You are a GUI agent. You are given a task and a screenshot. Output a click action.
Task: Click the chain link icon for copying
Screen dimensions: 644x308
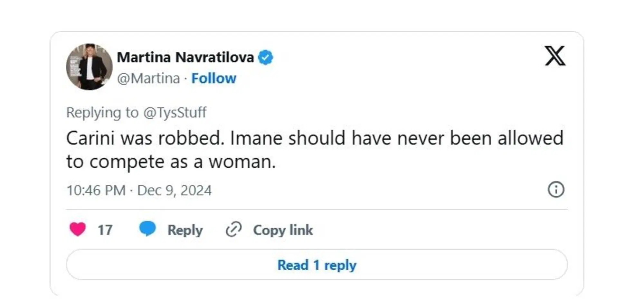pos(233,230)
